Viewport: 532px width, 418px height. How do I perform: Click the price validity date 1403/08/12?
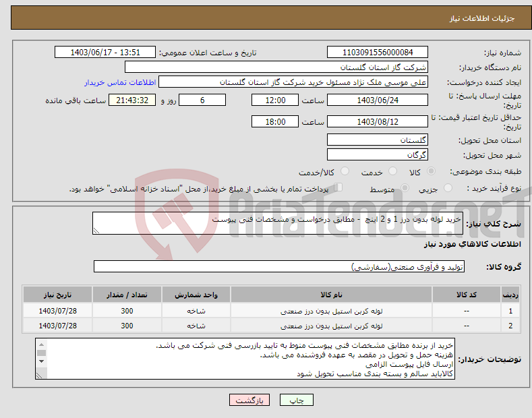378,121
